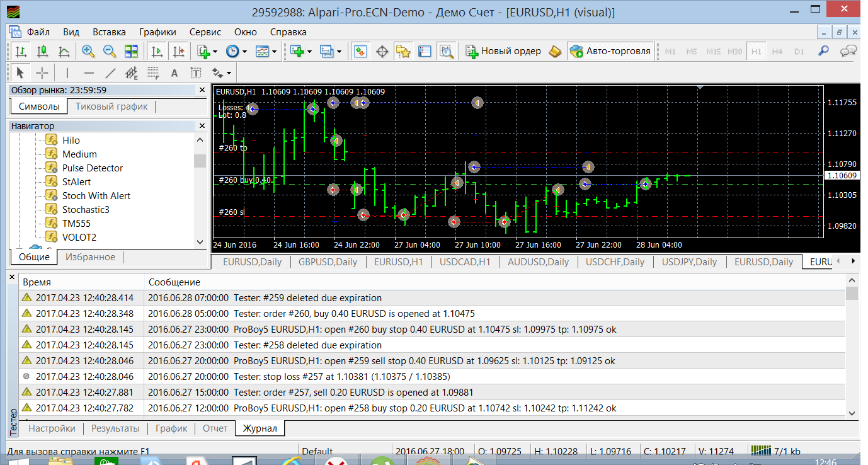868x465 pixels.
Task: Open the Тиковый график tab
Action: [111, 106]
